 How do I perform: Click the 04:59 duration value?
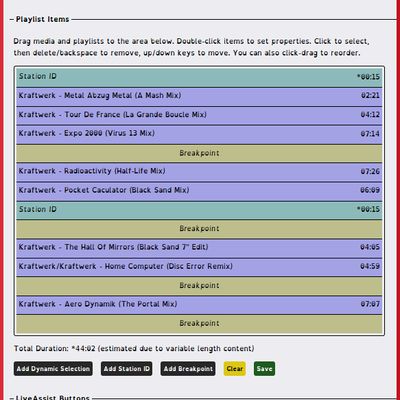[370, 266]
